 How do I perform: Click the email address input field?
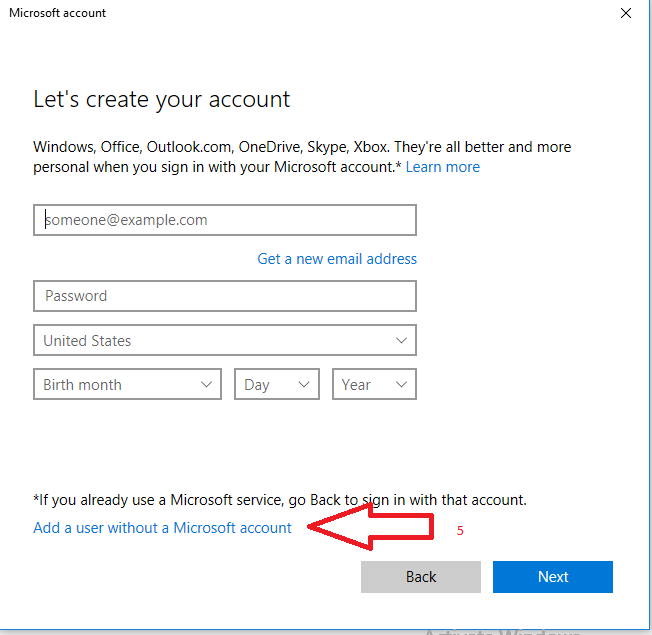pos(225,220)
